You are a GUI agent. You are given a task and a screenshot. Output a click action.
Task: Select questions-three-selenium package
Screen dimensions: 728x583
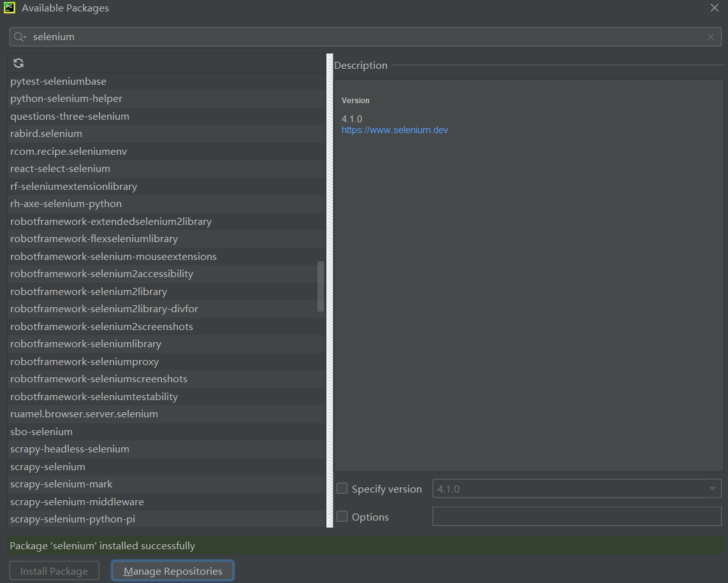166,117
